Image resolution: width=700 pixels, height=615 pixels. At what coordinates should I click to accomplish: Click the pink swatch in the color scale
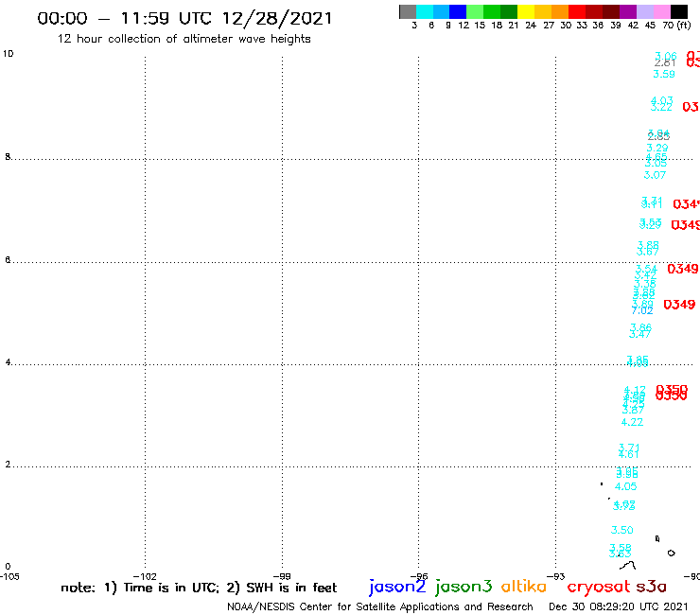(x=661, y=11)
